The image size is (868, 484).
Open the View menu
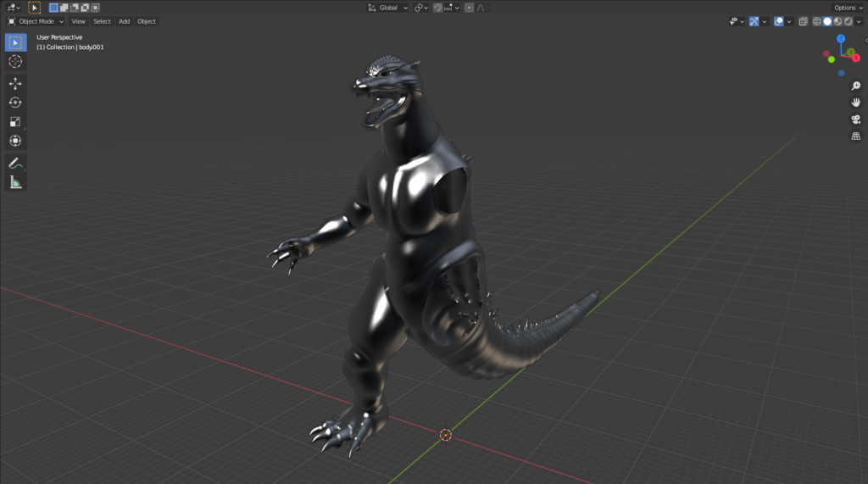78,21
